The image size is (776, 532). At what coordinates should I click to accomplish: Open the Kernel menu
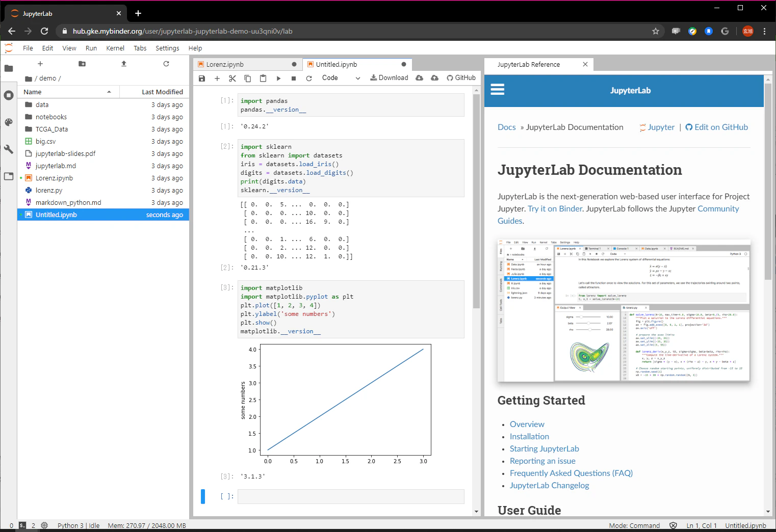pyautogui.click(x=115, y=48)
